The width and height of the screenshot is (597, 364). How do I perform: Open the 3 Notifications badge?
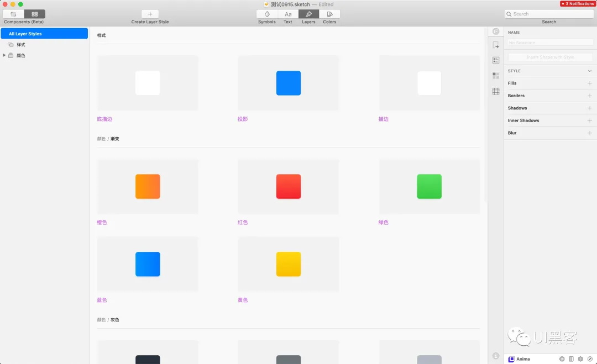[578, 4]
